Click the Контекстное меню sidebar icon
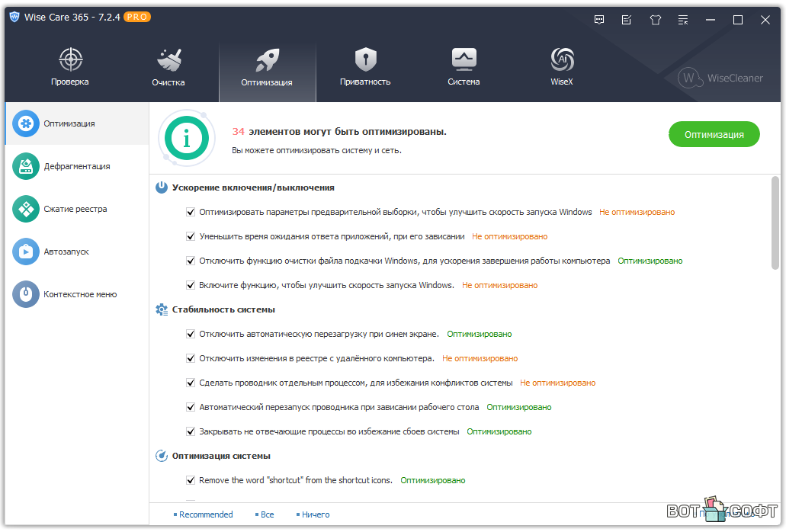This screenshot has width=786, height=532. pyautogui.click(x=26, y=294)
